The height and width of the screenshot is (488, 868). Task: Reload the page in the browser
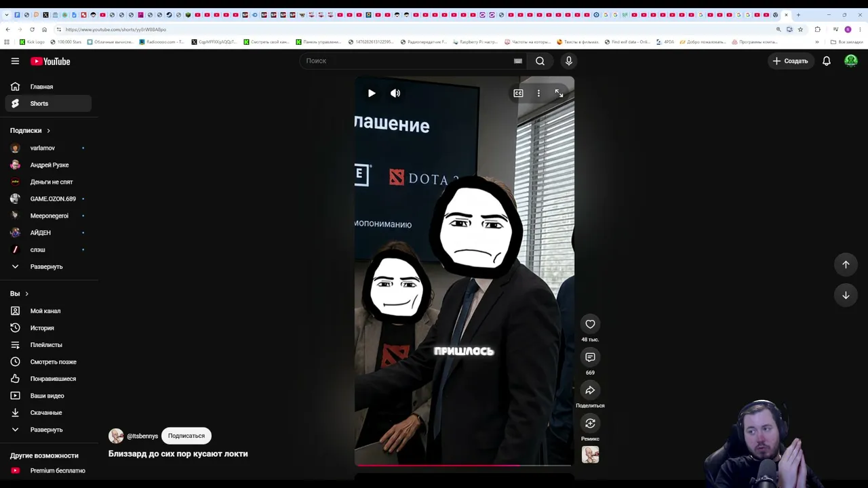pos(32,29)
